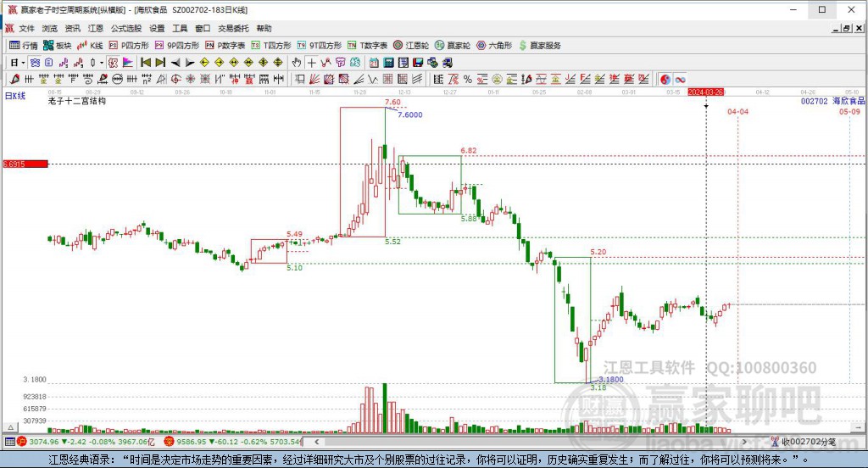Open the 帮助 menu
Viewport: 868px width, 468px height.
[x=264, y=28]
